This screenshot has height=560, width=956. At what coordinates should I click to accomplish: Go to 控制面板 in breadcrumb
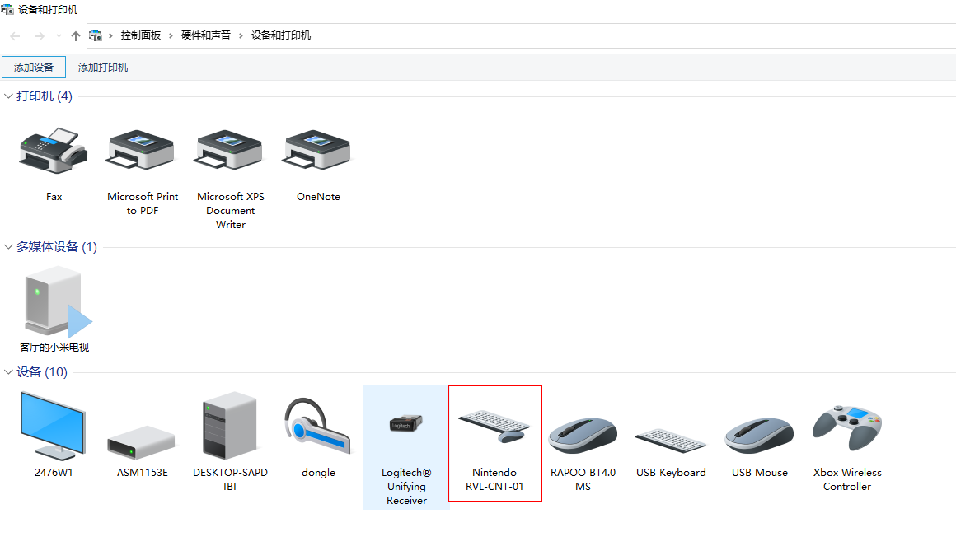[141, 35]
